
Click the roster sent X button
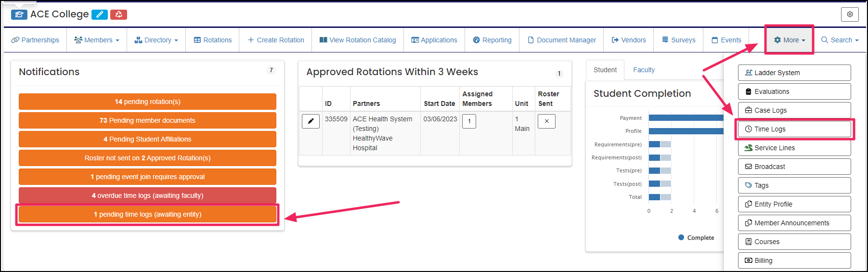point(546,121)
